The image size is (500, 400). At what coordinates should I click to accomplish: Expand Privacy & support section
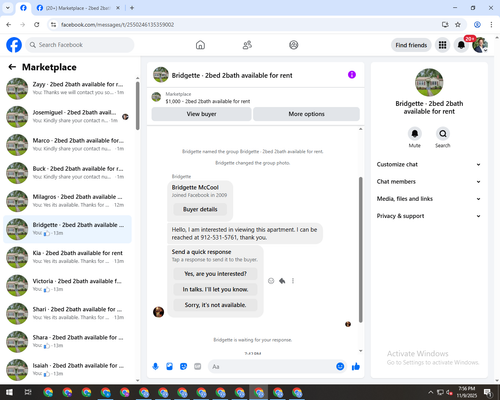[429, 216]
